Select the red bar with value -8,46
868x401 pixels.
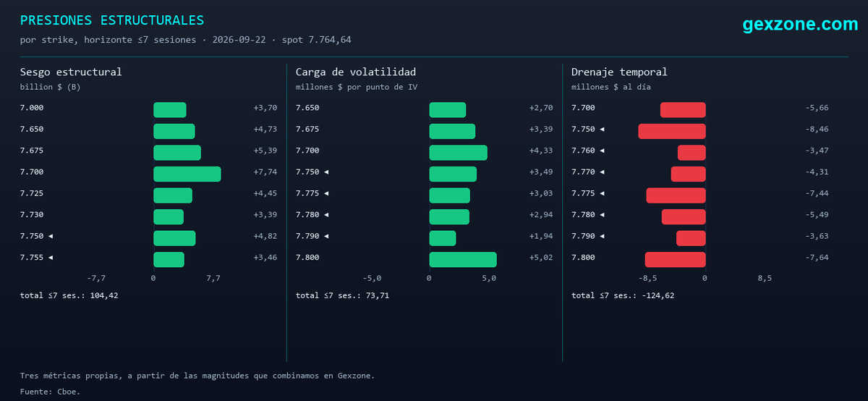671,131
